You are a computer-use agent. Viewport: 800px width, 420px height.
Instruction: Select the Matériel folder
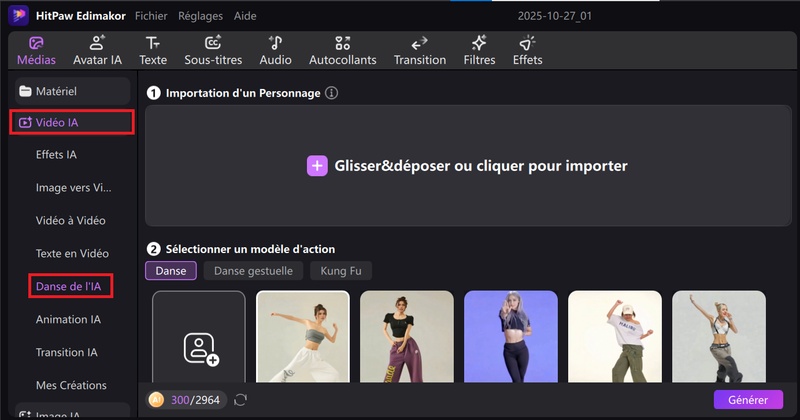(72, 91)
